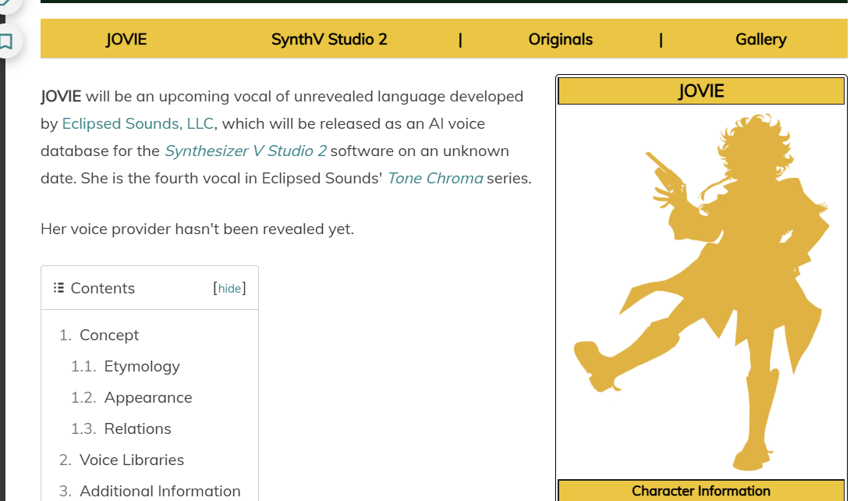Click the Character Information header
This screenshot has height=501, width=868.
701,491
